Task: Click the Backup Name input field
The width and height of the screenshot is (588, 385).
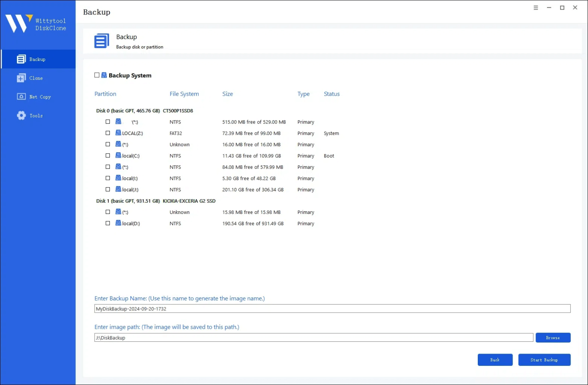Action: click(332, 309)
